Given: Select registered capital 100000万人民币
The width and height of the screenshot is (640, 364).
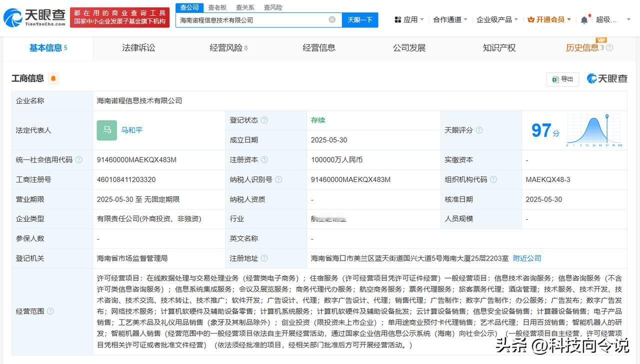Looking at the screenshot, I should tap(336, 160).
